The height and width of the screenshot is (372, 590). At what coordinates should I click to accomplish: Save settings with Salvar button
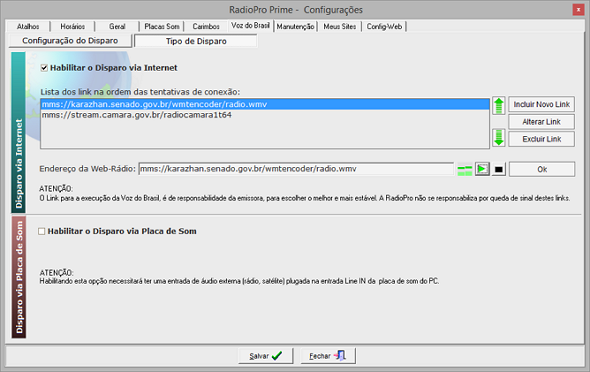pyautogui.click(x=266, y=356)
